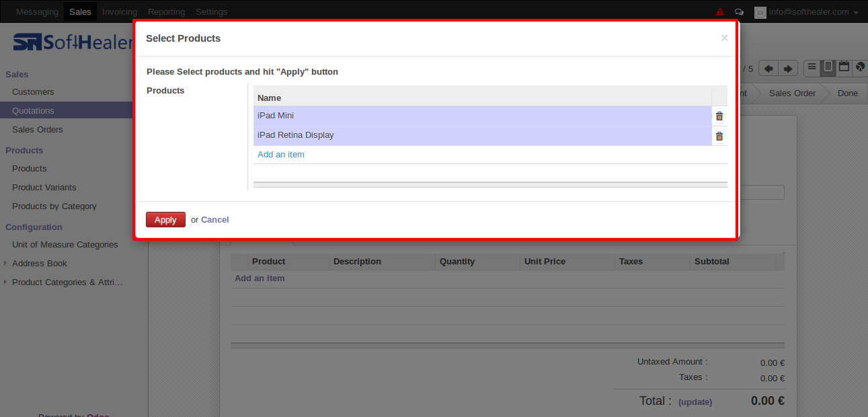868x417 pixels.
Task: Click the user avatar thumbnail
Action: [760, 12]
